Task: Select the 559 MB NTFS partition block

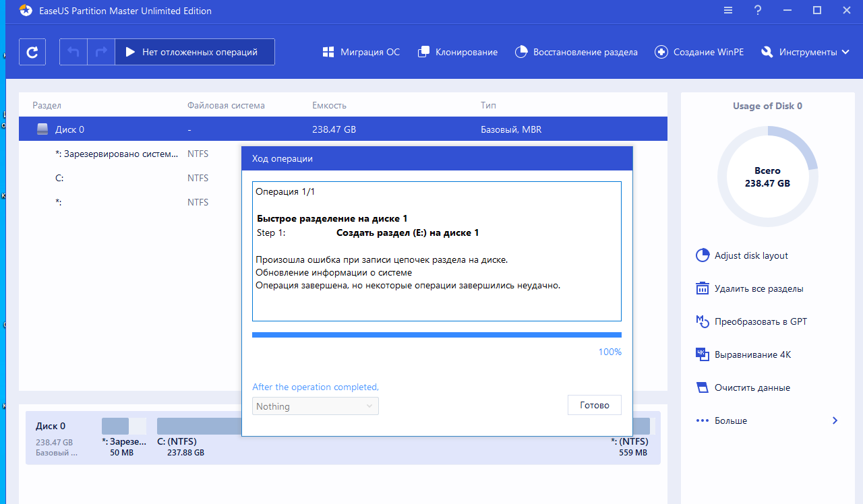Action: [632, 437]
